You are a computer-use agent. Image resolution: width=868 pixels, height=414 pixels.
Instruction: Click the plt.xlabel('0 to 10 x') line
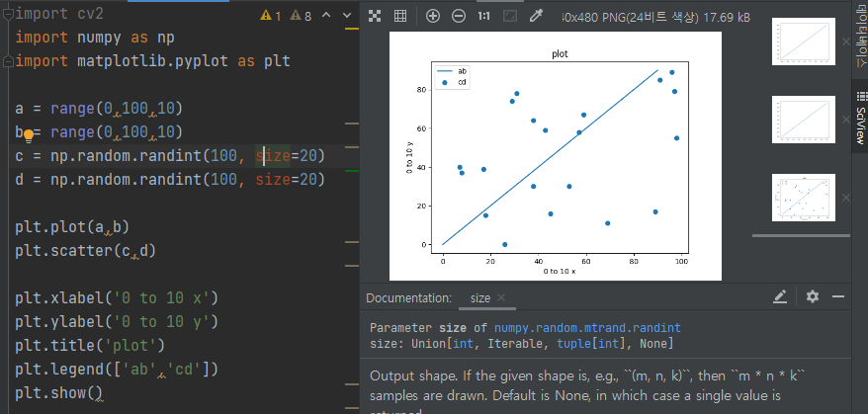coord(117,298)
